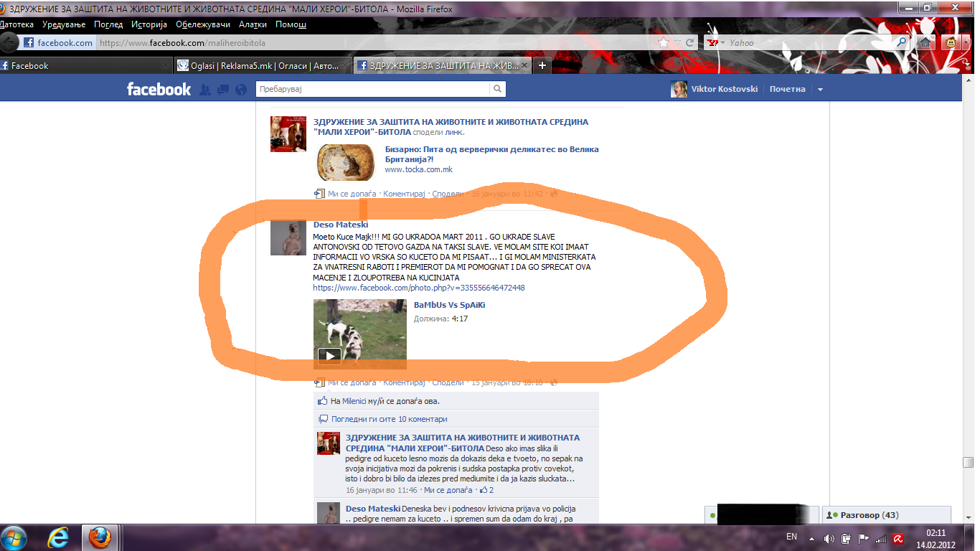
Task: Open the Историја menu
Action: [x=149, y=24]
